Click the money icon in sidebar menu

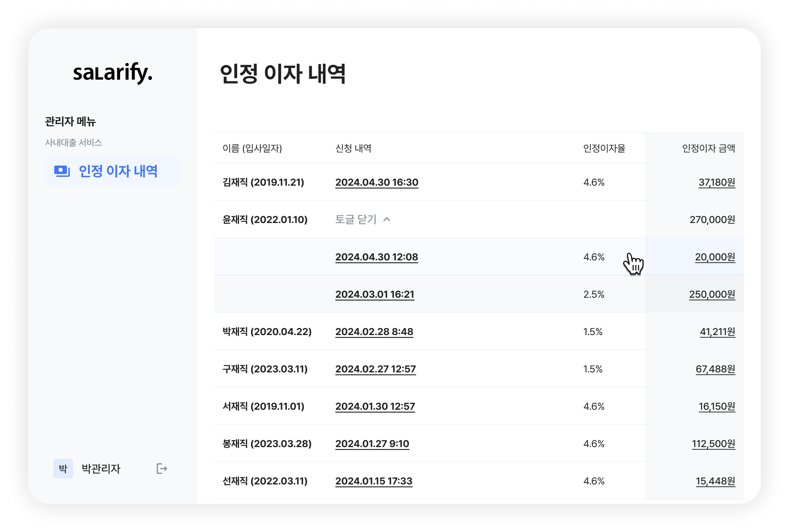point(62,171)
